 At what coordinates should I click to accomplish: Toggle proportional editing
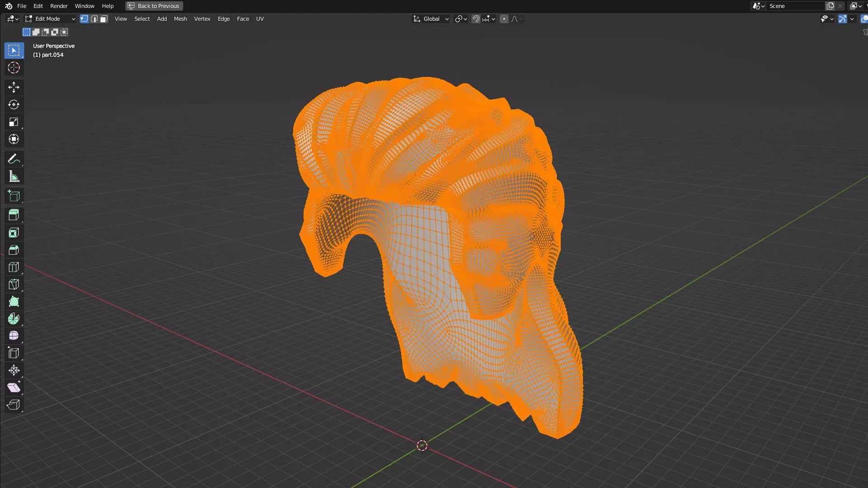[x=504, y=19]
